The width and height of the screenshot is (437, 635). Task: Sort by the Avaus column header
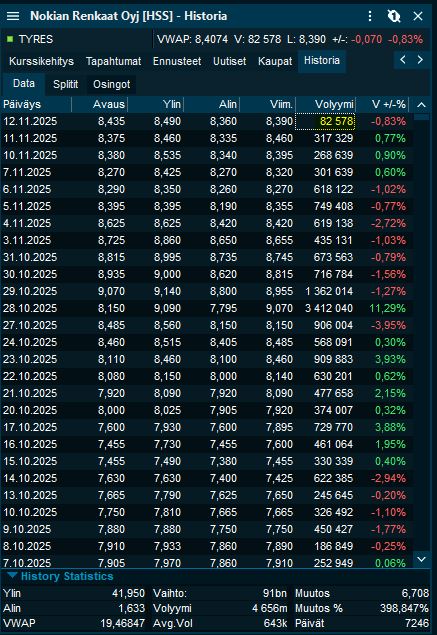point(100,104)
